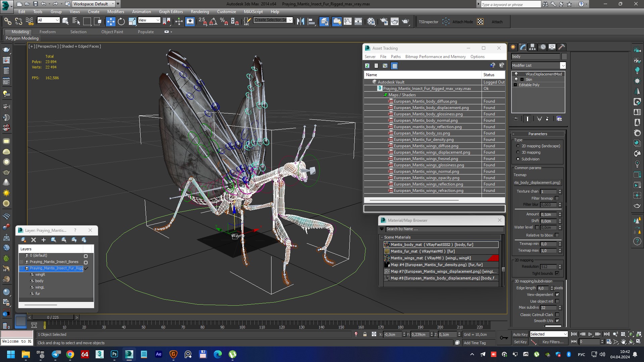Click Create New Layer plus icon

(43, 240)
